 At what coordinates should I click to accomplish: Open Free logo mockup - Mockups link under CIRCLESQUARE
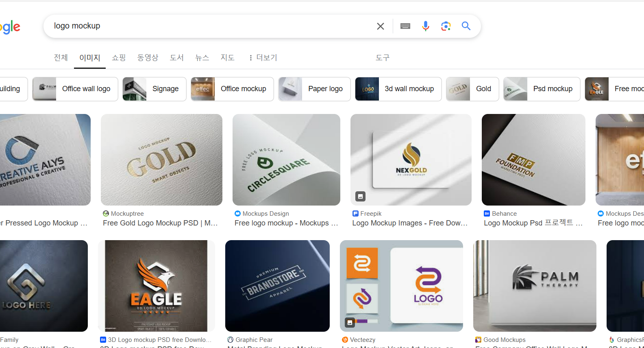tap(286, 223)
